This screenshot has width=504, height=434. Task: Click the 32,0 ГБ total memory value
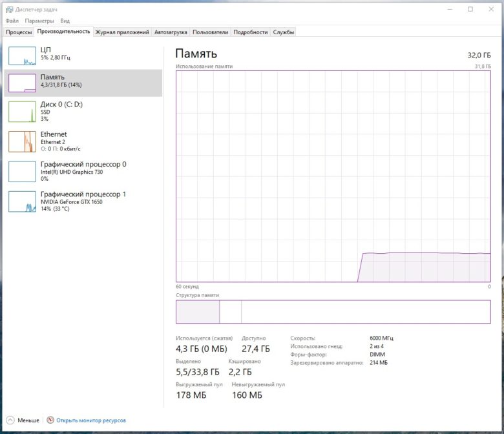pos(479,56)
